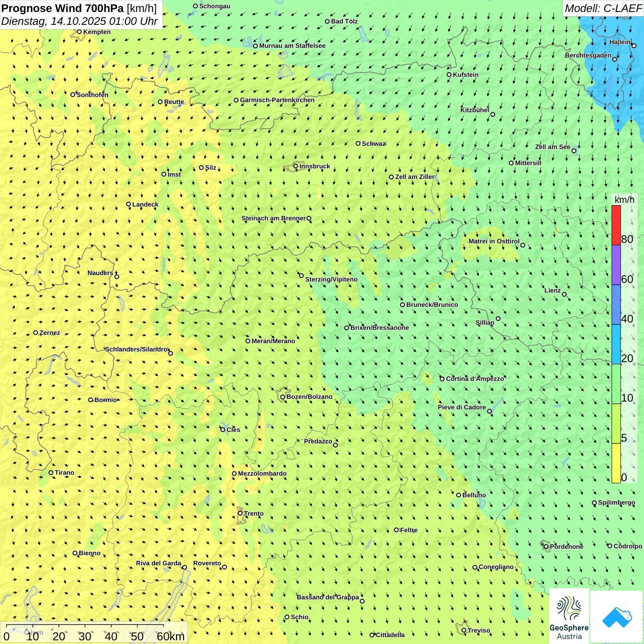Click the date 'Dienstag, 14.10.2025 01:00 Uhr'

tap(80, 21)
